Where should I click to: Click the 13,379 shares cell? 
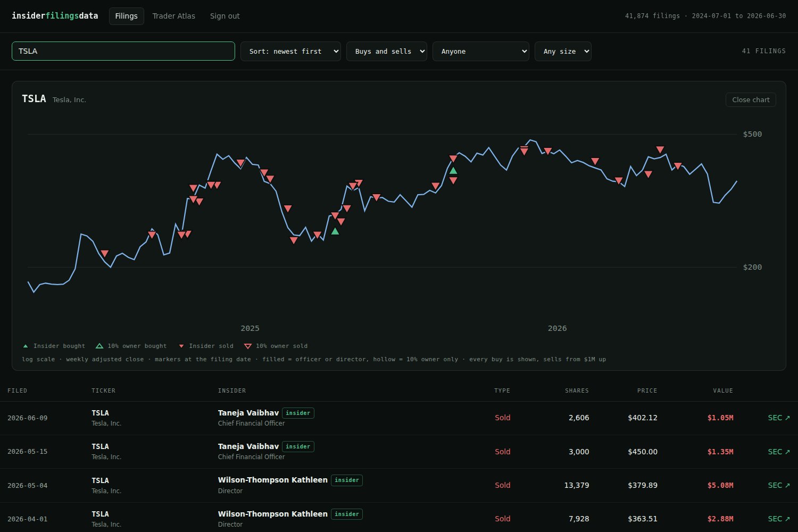(x=577, y=485)
